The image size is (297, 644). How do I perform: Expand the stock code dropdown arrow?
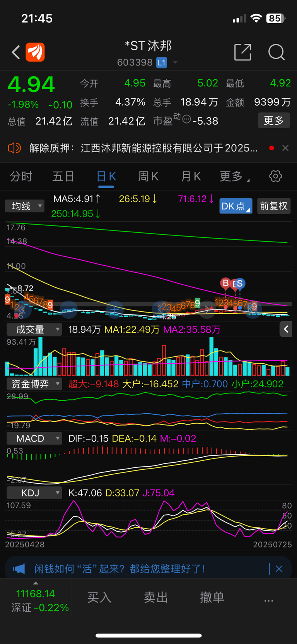pos(175,62)
